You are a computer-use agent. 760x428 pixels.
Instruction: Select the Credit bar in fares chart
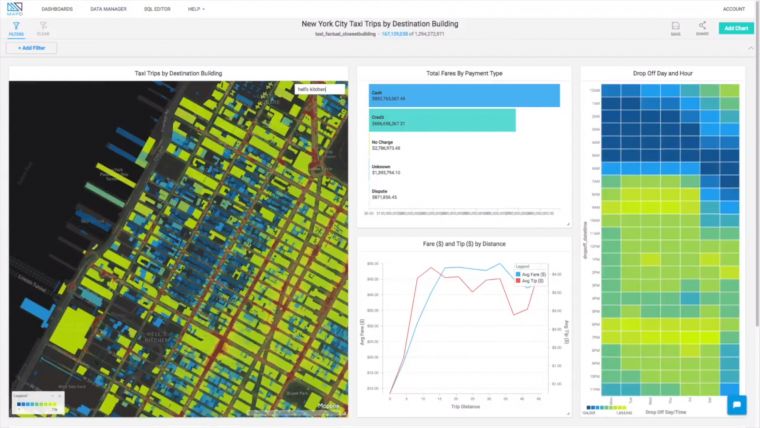[442, 120]
